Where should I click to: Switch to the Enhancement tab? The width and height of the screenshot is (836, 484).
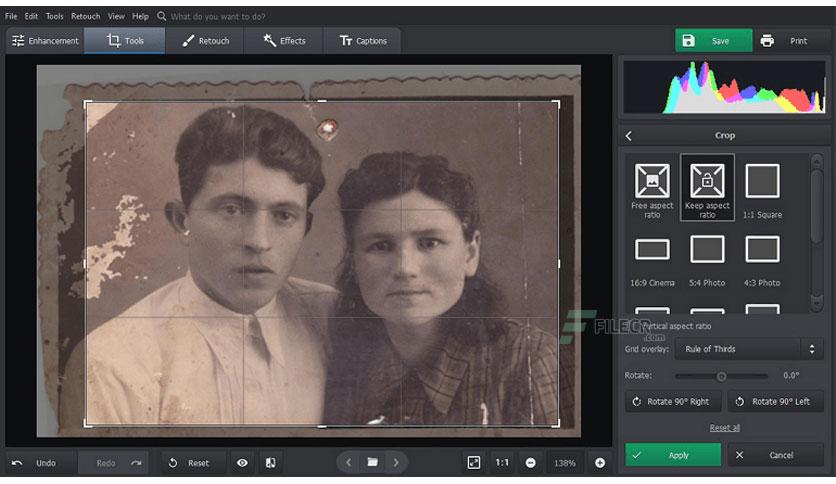click(x=45, y=41)
